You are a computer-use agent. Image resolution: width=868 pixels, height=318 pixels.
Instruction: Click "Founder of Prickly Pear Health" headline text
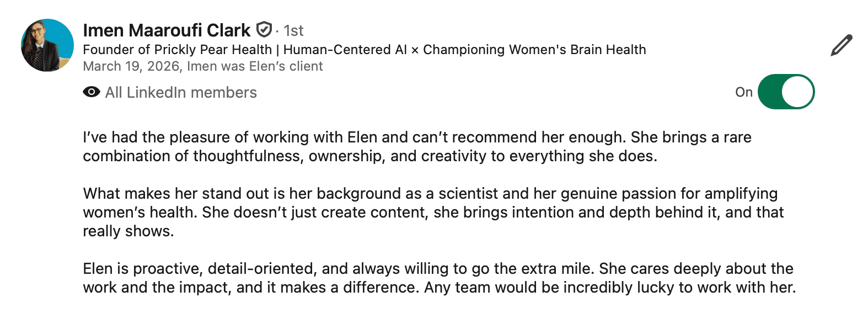pos(177,50)
